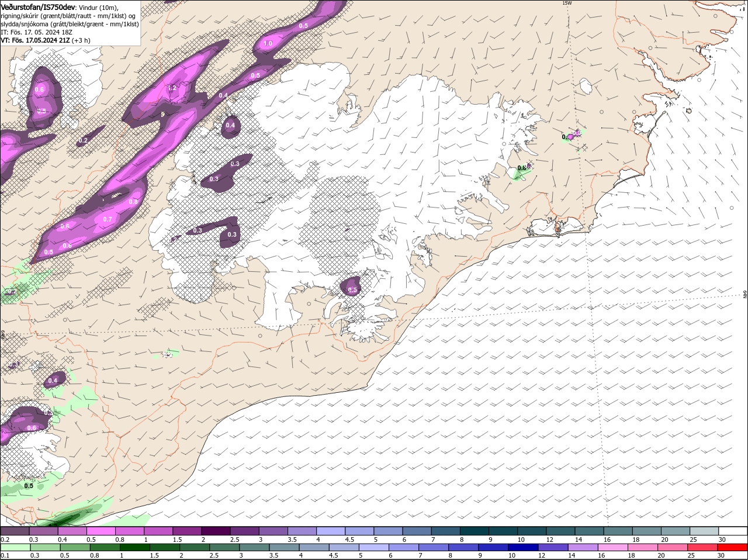Select the top-row lavender swatch starting at 4
Viewport: 748px width, 560px height.
click(331, 531)
